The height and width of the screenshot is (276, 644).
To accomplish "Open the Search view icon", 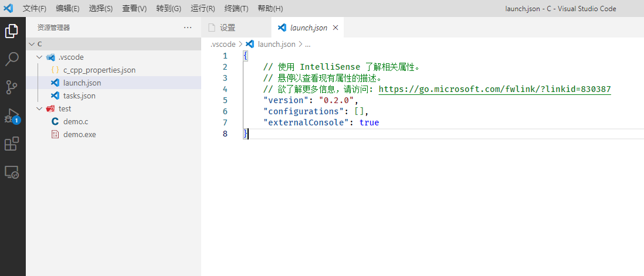I will pos(12,59).
